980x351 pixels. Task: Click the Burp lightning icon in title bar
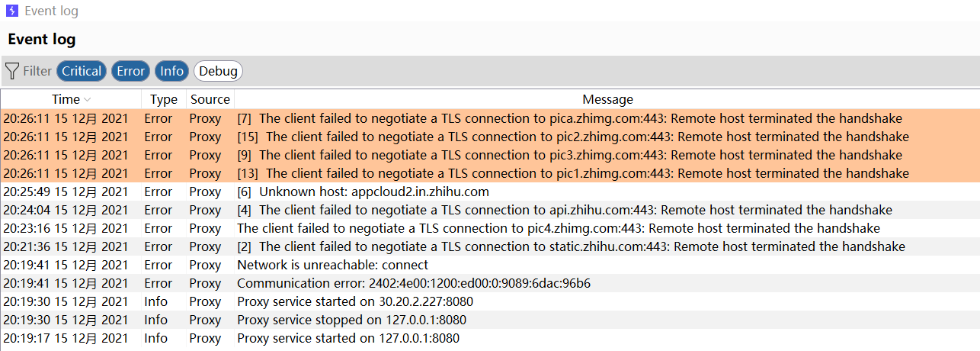point(12,11)
